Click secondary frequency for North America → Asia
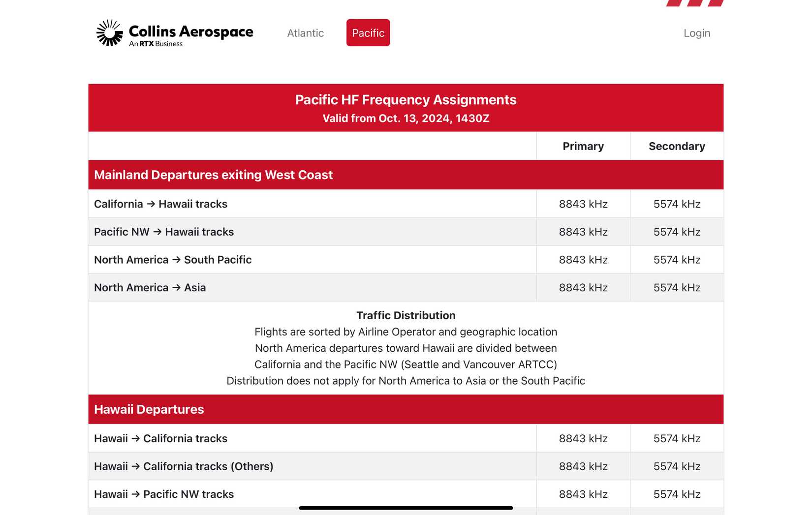Screen dimensions: 812x515 676,288
